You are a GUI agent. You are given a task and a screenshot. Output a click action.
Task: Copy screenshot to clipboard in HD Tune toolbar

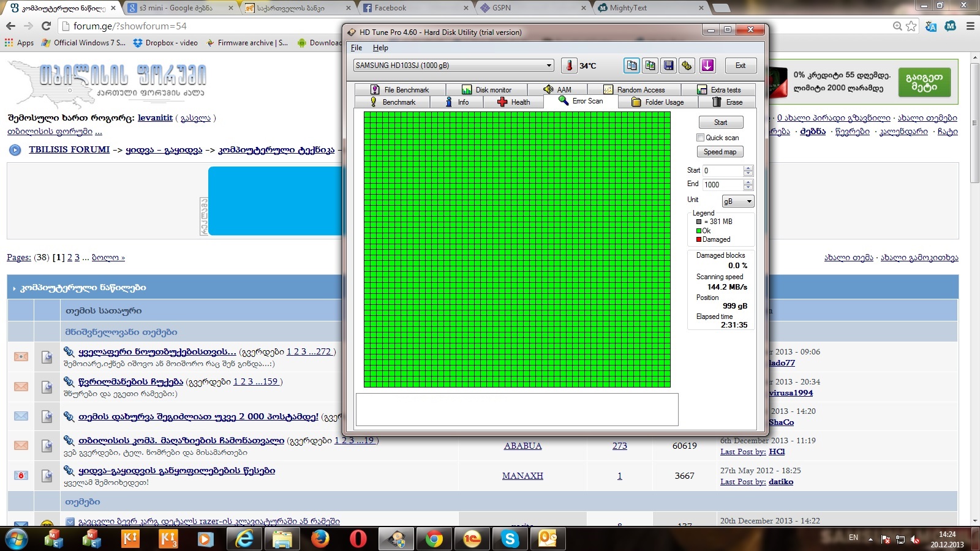tap(650, 66)
